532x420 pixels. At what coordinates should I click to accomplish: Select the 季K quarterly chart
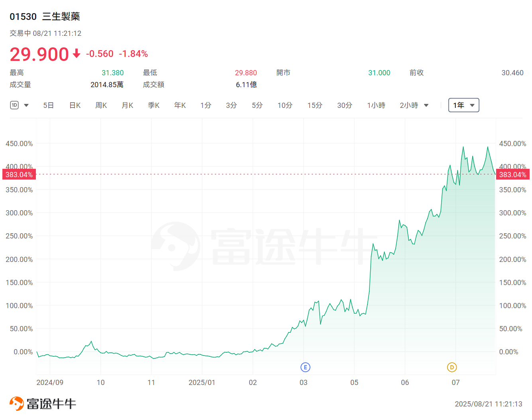153,105
